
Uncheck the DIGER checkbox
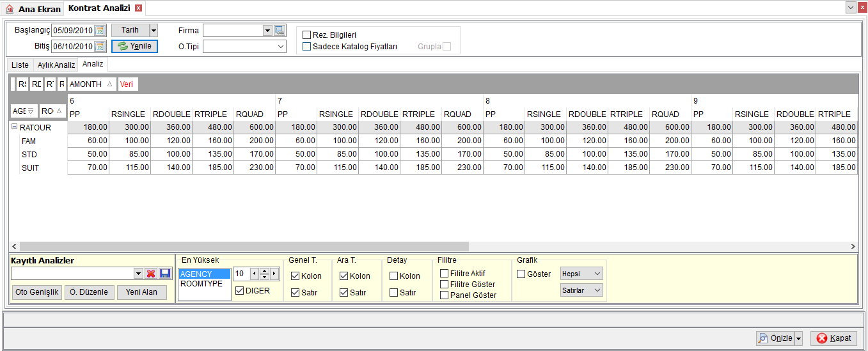[240, 290]
